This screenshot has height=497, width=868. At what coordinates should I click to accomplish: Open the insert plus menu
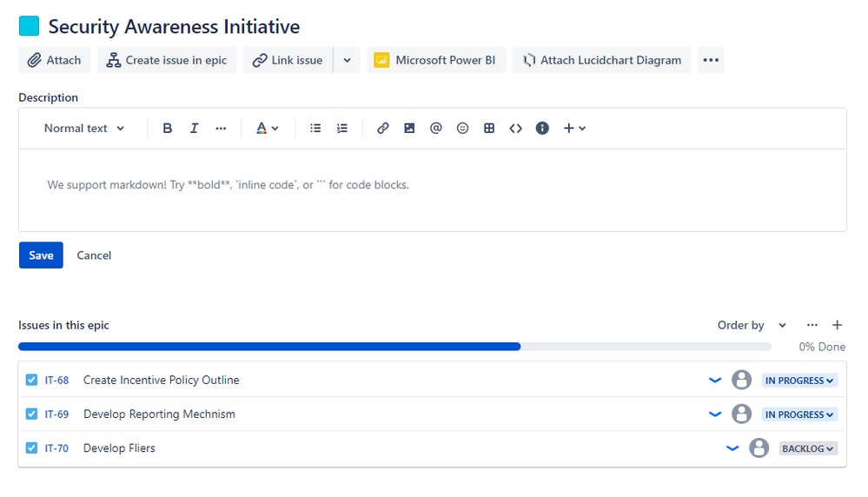(574, 129)
